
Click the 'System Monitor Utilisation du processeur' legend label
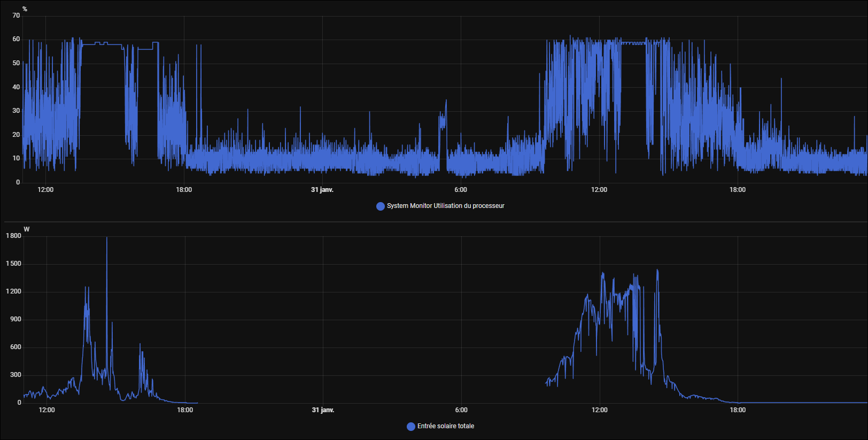coord(445,206)
